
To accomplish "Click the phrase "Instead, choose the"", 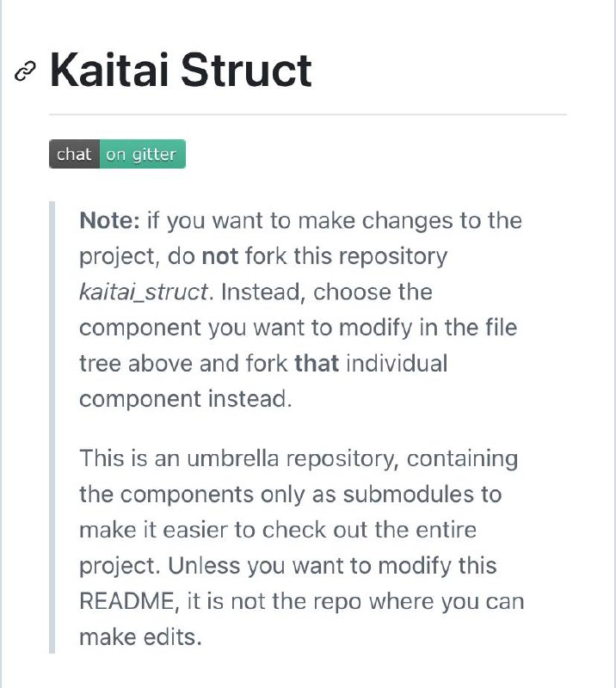I will click(x=327, y=292).
